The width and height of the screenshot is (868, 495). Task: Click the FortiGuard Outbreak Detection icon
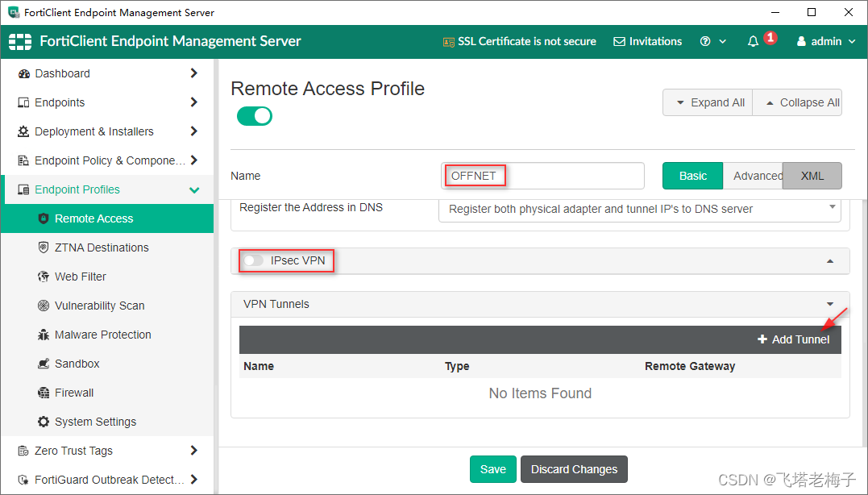[x=23, y=480]
